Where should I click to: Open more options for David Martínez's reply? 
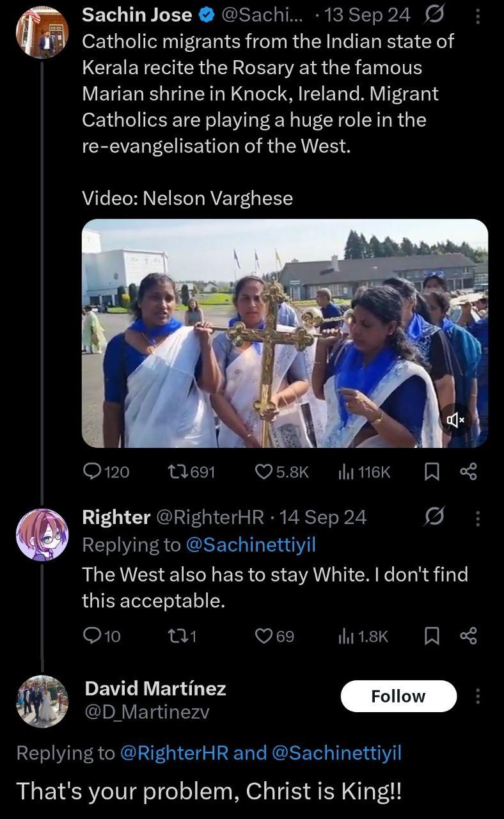coord(477,696)
